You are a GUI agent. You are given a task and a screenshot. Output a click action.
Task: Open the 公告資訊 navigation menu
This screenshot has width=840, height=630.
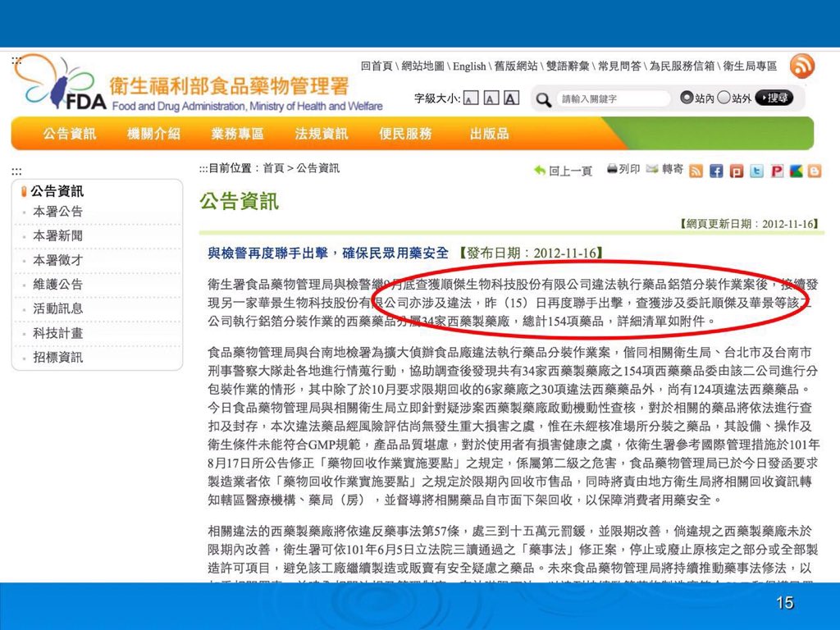coord(70,134)
